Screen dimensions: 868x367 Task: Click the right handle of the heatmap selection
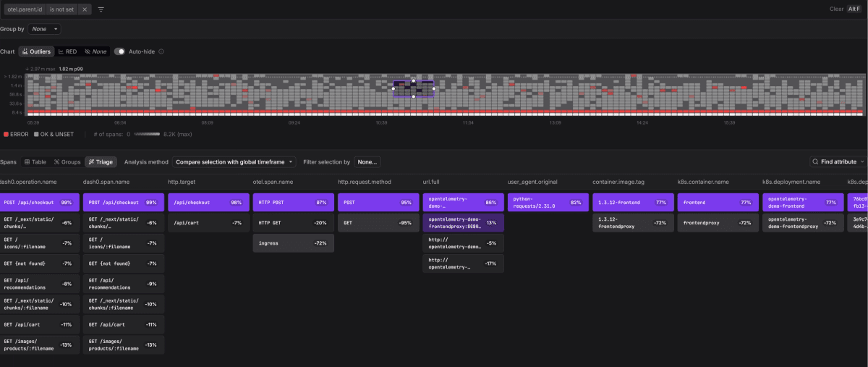433,88
